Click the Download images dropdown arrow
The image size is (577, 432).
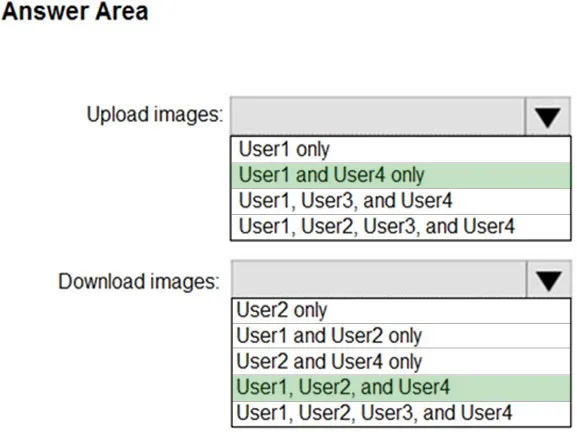pos(548,280)
